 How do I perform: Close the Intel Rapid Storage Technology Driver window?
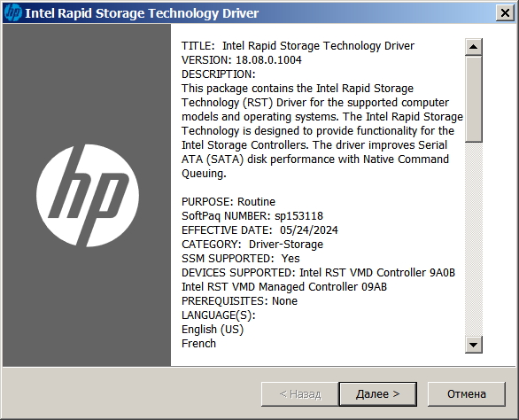tap(505, 13)
